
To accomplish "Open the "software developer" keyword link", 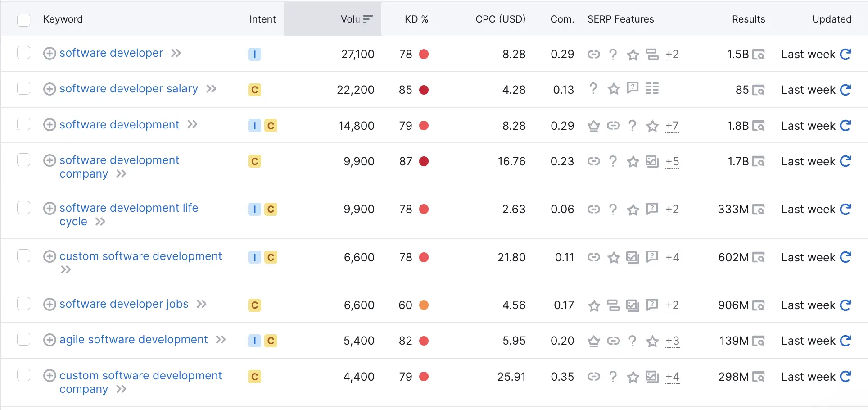I will tap(111, 53).
